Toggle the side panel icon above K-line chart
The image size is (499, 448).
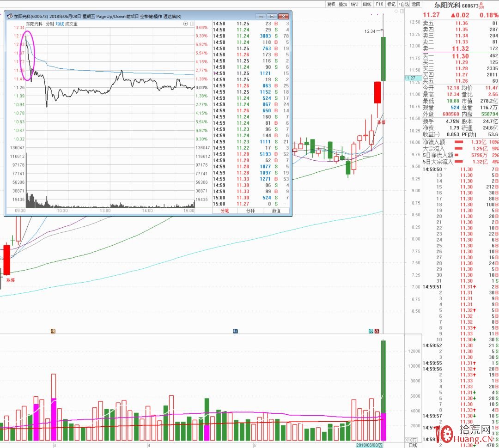pyautogui.click(x=402, y=12)
